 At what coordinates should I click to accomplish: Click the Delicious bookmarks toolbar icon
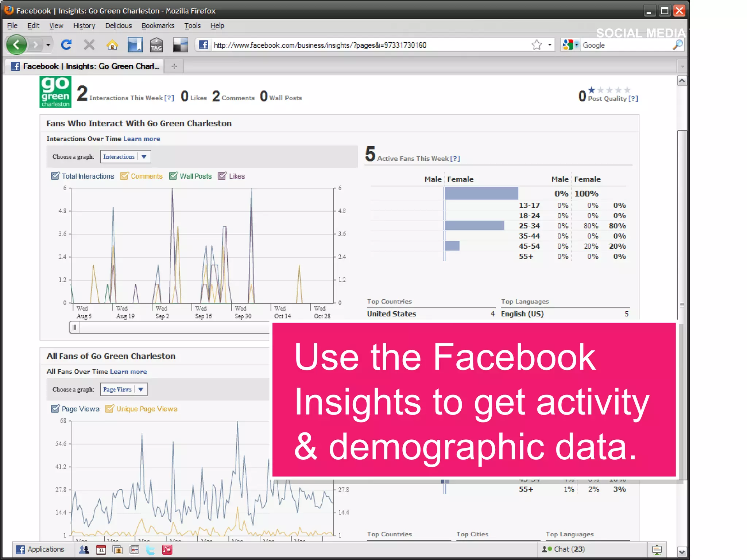click(135, 45)
